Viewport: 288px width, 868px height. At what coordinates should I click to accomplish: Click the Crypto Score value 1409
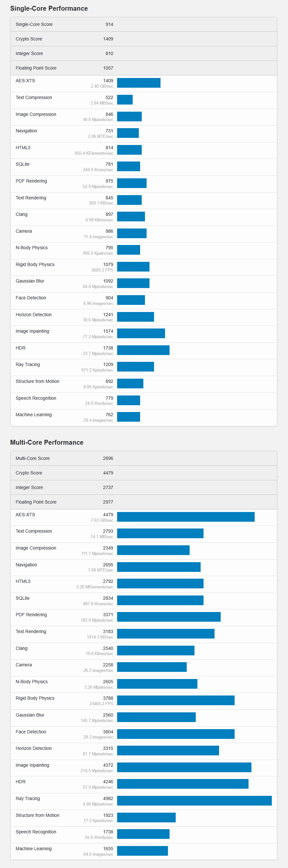click(108, 39)
